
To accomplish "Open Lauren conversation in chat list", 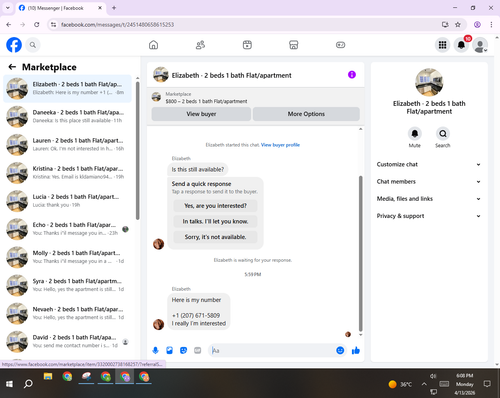I will tap(67, 145).
